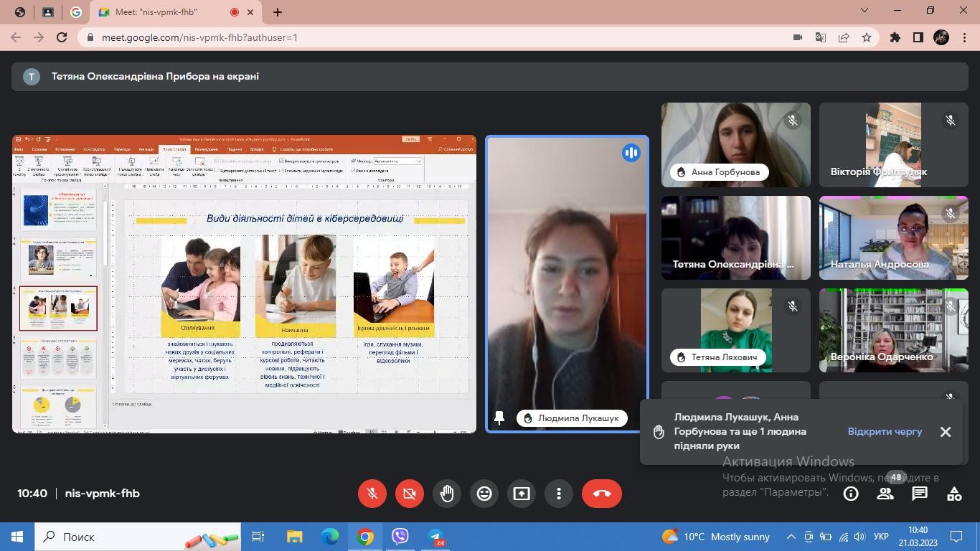Open the meeting details info icon
Viewport: 980px width, 551px height.
pyautogui.click(x=851, y=494)
